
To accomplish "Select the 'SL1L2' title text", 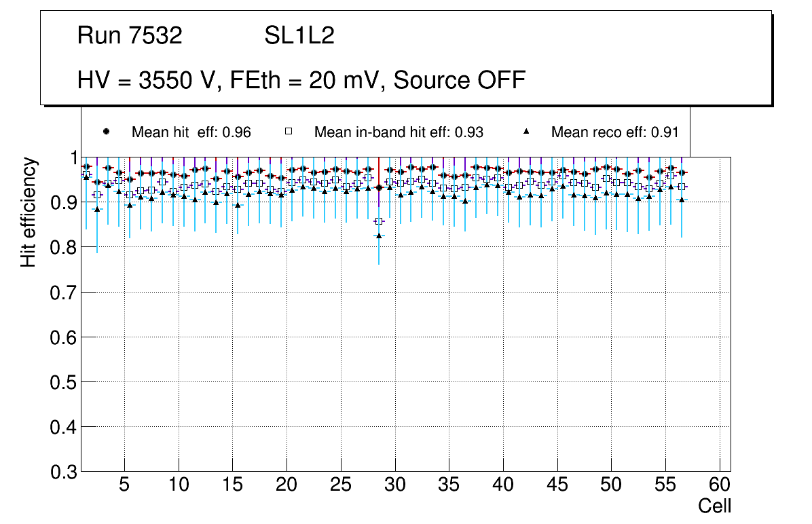I will 299,36.
